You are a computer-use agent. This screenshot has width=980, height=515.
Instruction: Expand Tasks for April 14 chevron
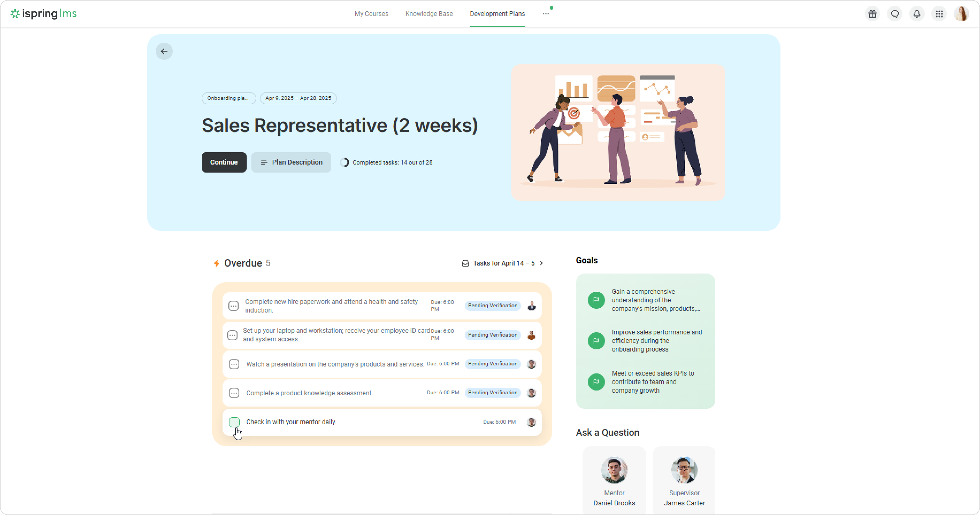pos(542,263)
